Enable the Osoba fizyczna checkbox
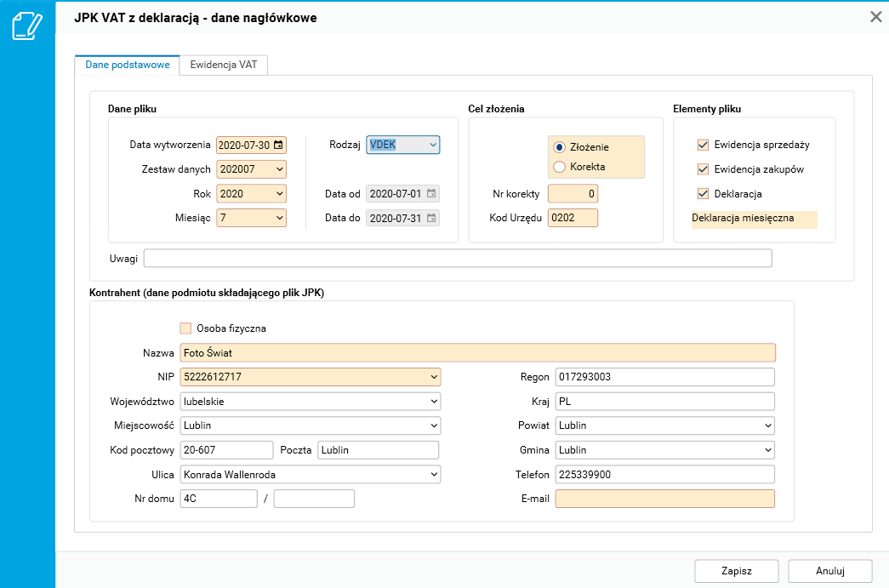 click(185, 328)
